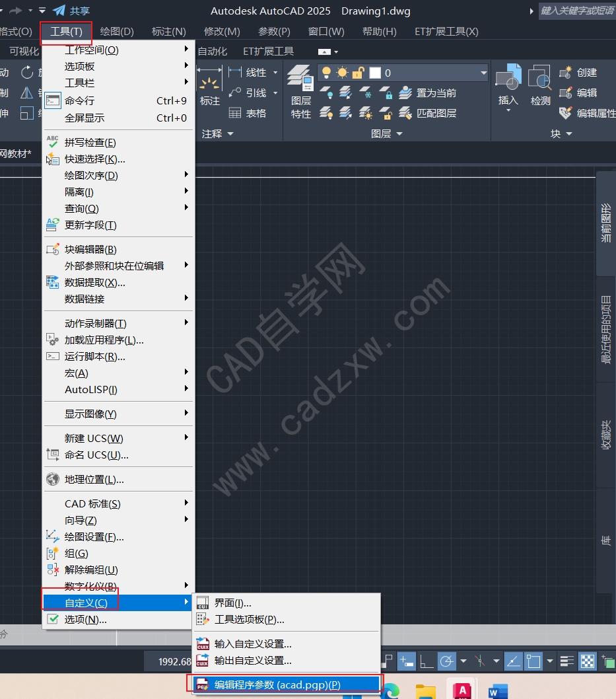Click the AutoCAD taskbar icon
The height and width of the screenshot is (699, 616).
(x=462, y=691)
